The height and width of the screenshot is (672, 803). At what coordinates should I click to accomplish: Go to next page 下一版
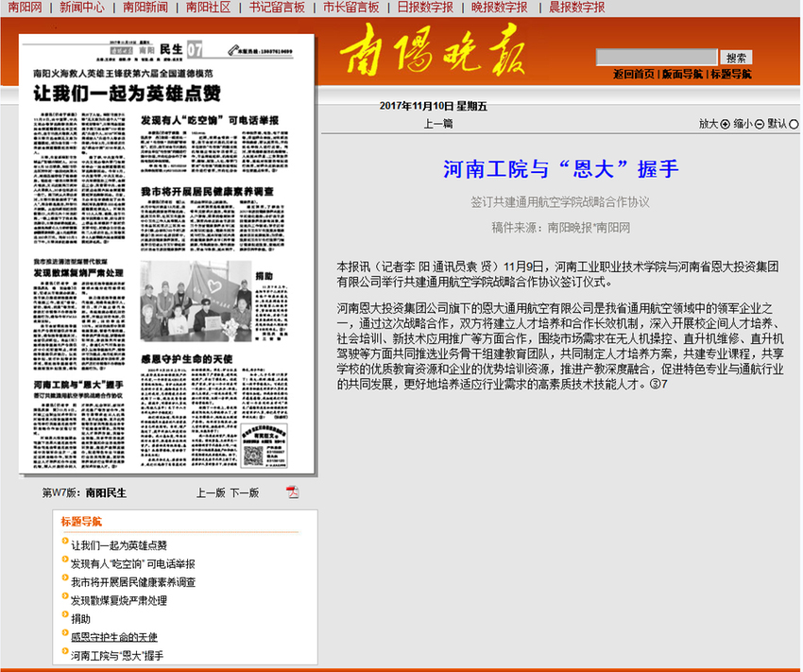245,493
